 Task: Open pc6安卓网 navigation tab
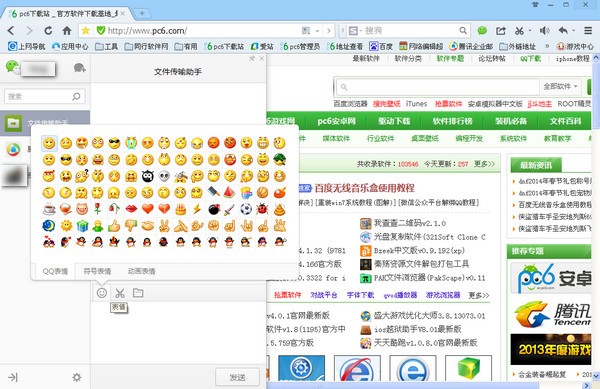(x=336, y=121)
